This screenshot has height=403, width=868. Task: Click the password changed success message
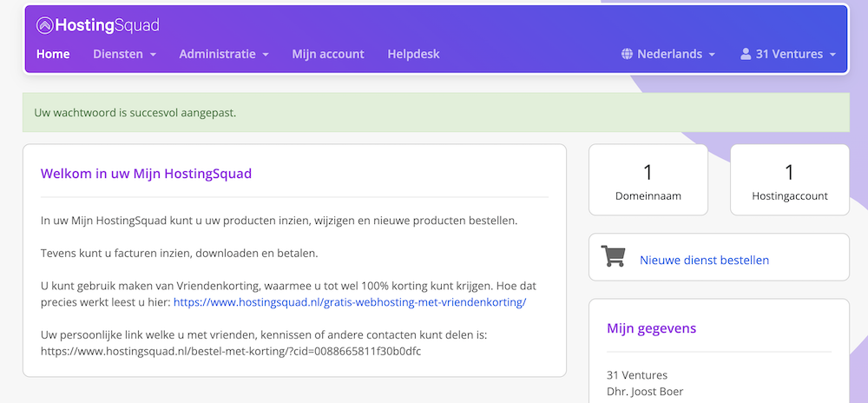pyautogui.click(x=437, y=112)
